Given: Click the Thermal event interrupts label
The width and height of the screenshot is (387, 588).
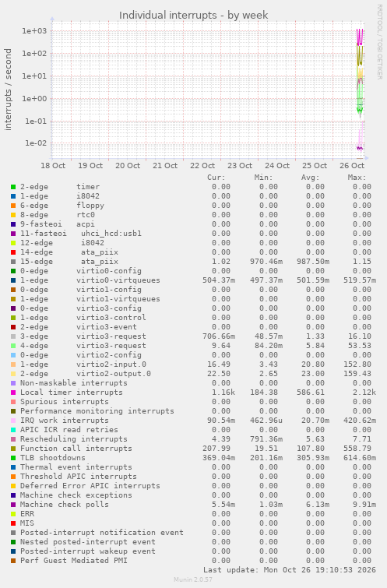Looking at the screenshot, I should (x=76, y=467).
